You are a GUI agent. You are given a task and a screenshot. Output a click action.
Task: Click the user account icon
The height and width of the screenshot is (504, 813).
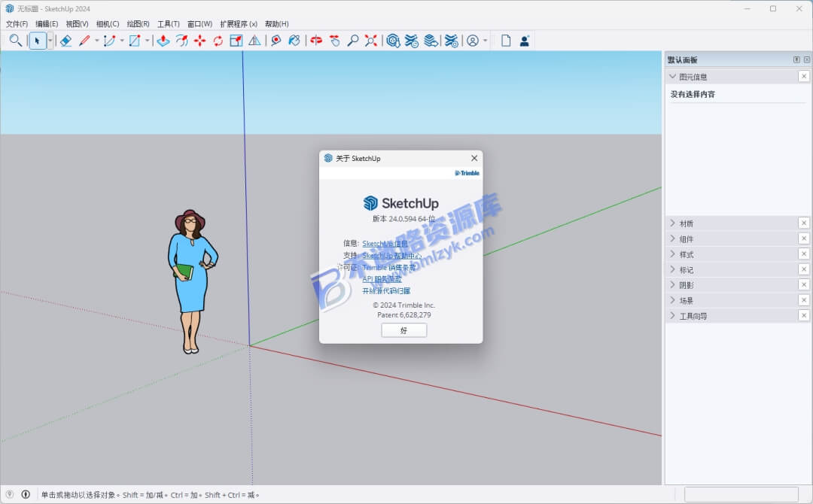pyautogui.click(x=472, y=41)
